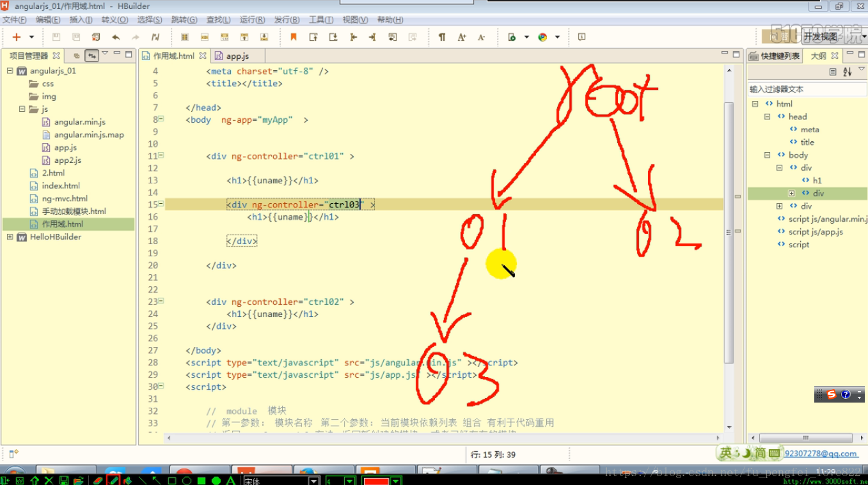
Task: Select the title node in outline
Action: (x=807, y=142)
